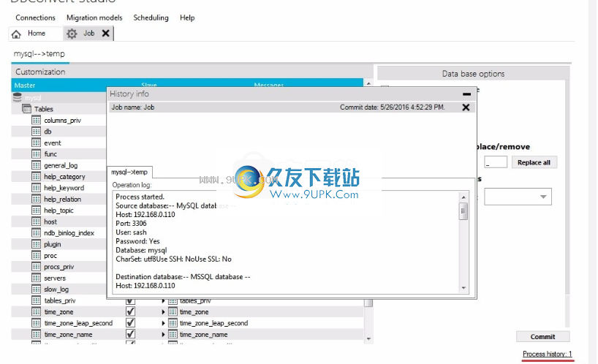Click the slow_log table icon
The width and height of the screenshot is (598, 364).
pyautogui.click(x=37, y=289)
